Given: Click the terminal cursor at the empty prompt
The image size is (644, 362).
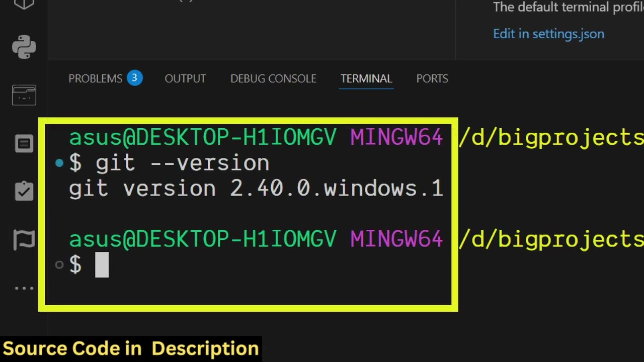Looking at the screenshot, I should pos(102,265).
